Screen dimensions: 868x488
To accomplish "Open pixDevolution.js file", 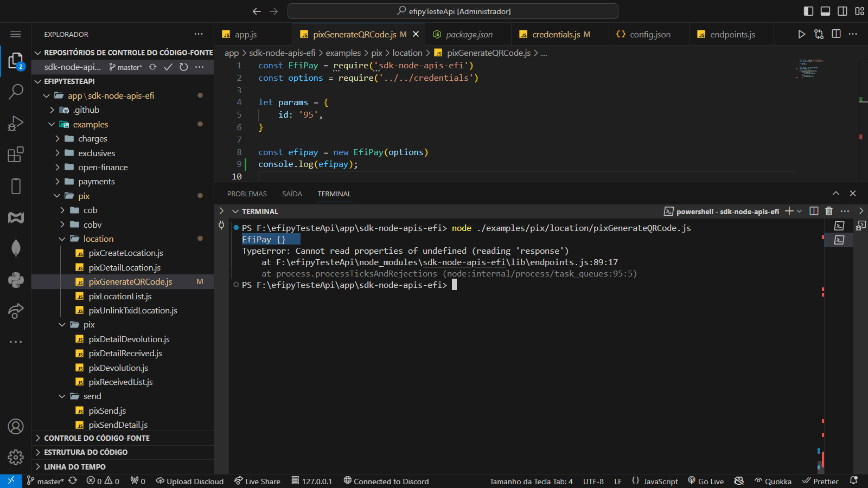I will point(118,368).
